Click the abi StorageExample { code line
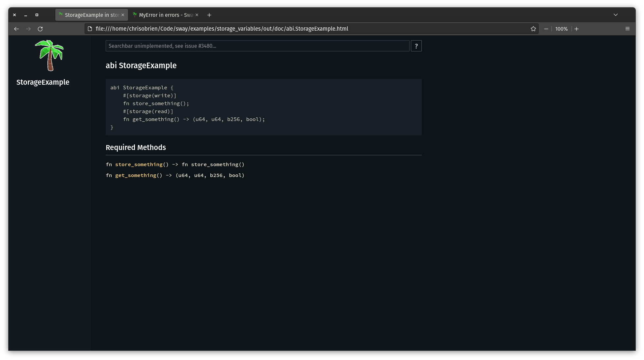The image size is (644, 360). 142,88
